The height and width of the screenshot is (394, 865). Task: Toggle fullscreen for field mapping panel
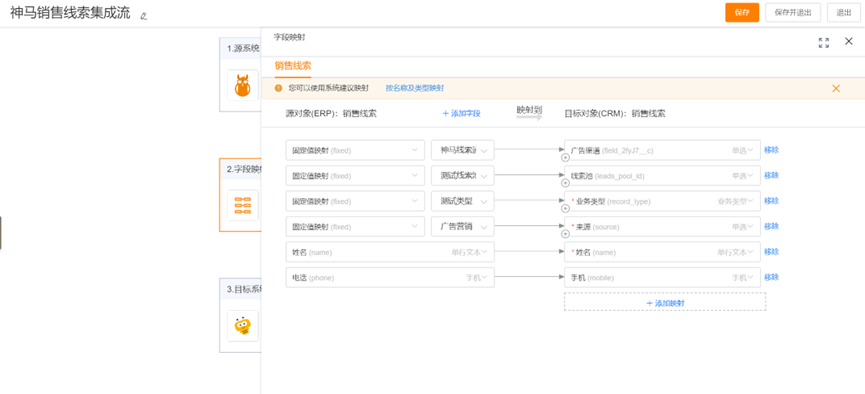tap(824, 43)
